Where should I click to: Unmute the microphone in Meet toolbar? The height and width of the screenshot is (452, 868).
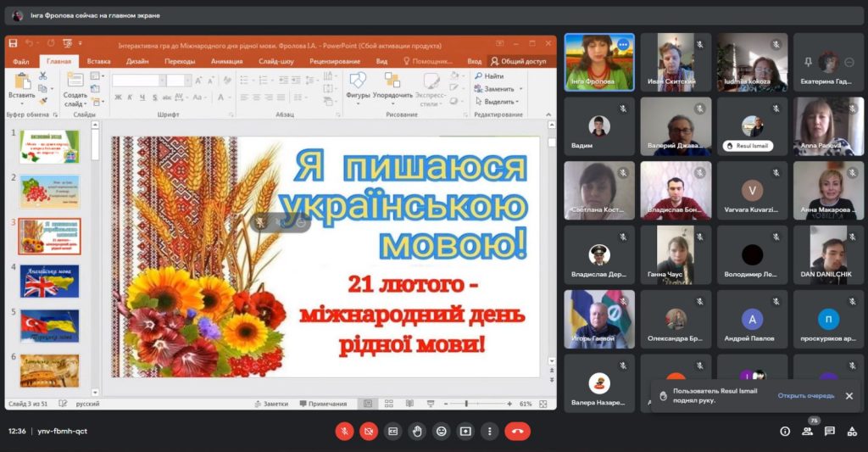click(x=344, y=431)
